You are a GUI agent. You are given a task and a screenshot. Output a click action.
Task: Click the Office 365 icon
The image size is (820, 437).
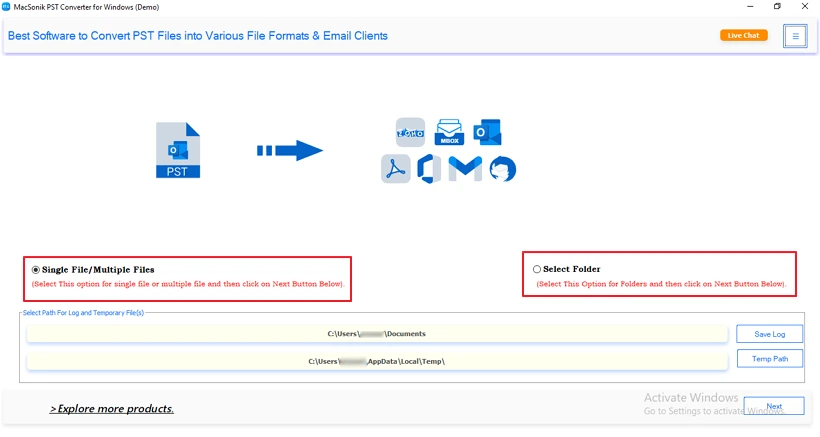(429, 169)
